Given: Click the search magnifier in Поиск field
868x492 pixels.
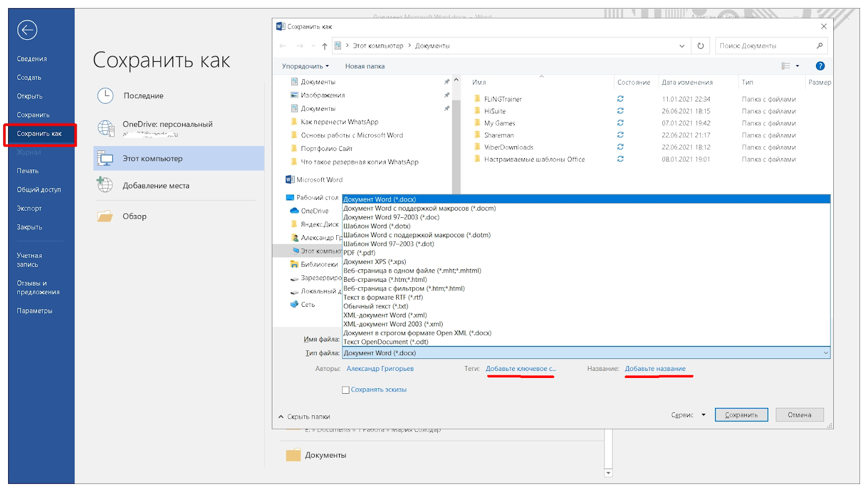Looking at the screenshot, I should [819, 46].
